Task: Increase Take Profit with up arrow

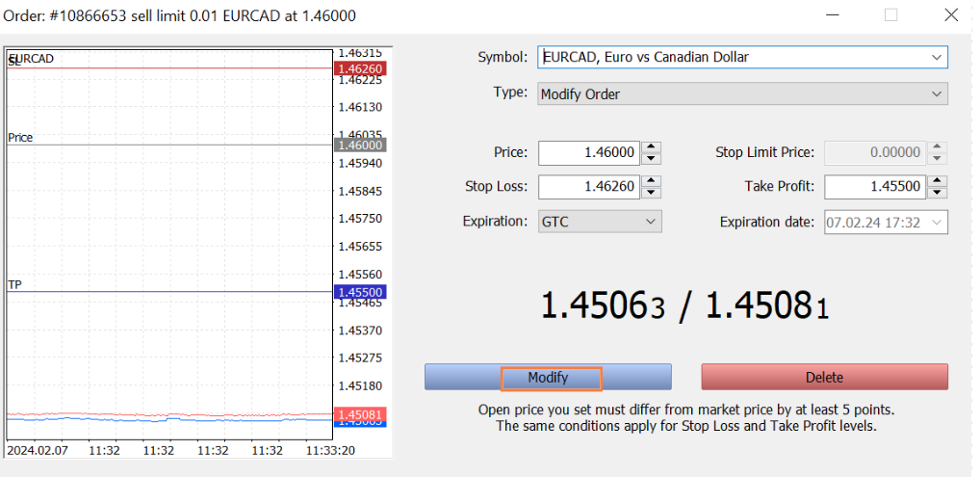Action: pyautogui.click(x=938, y=181)
